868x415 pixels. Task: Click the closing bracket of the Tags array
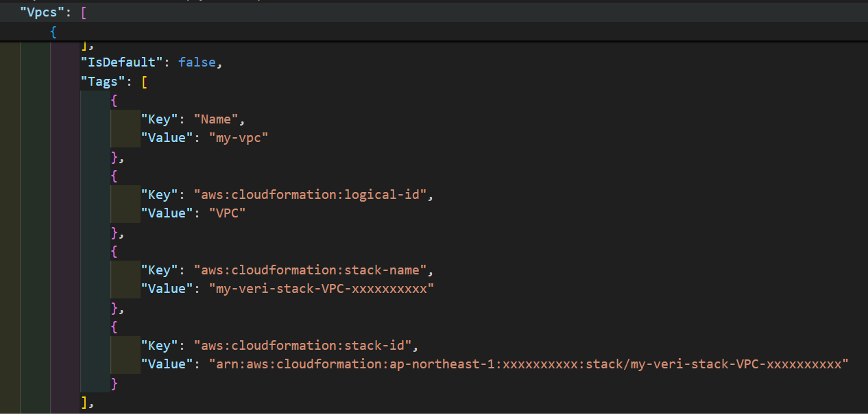tap(84, 402)
